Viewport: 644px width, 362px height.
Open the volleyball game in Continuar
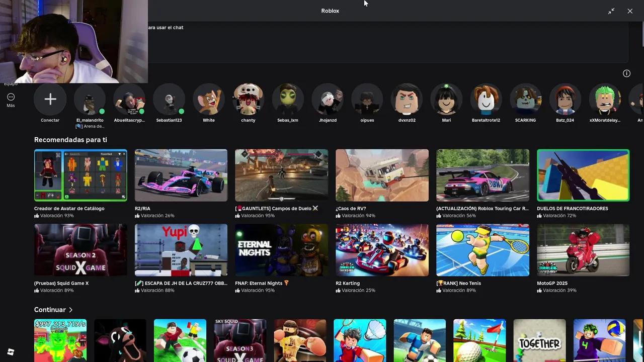coord(599,340)
